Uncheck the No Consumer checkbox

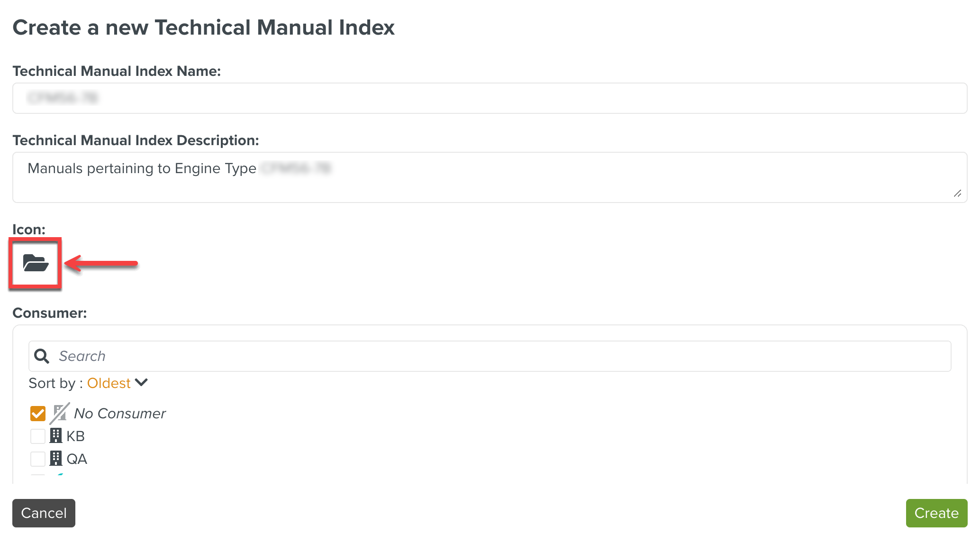[x=38, y=413]
